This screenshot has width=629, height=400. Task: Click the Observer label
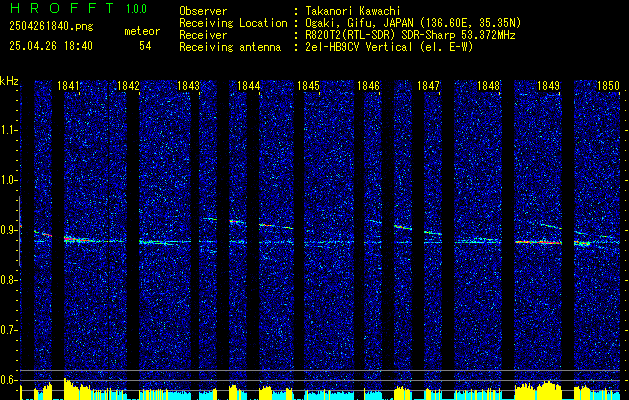coord(203,11)
